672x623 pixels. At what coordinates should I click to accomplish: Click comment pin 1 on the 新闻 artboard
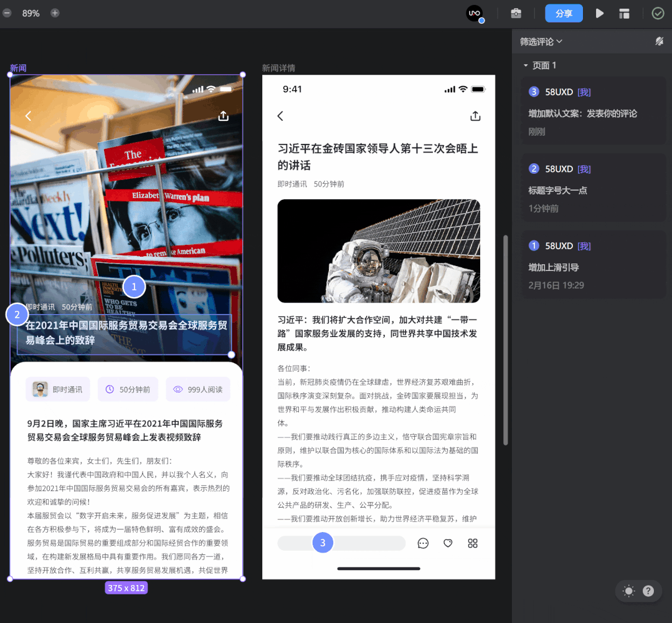click(x=134, y=287)
